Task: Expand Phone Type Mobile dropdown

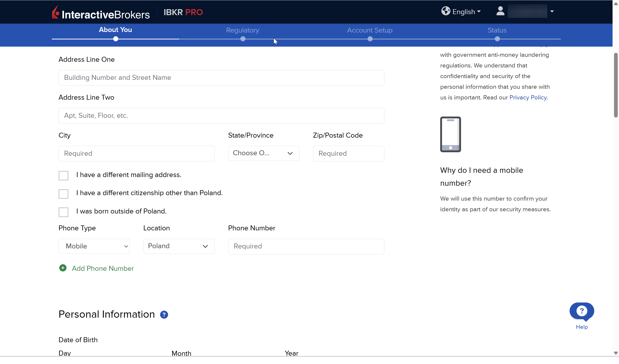Action: (x=94, y=246)
